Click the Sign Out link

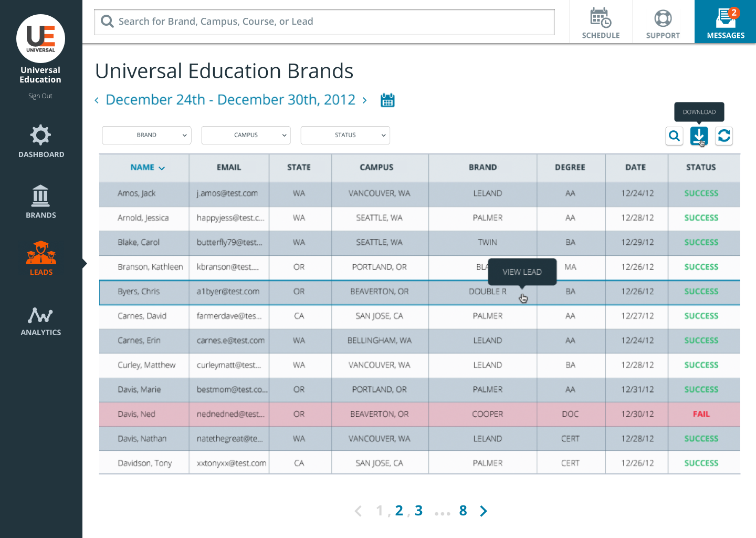tap(40, 96)
